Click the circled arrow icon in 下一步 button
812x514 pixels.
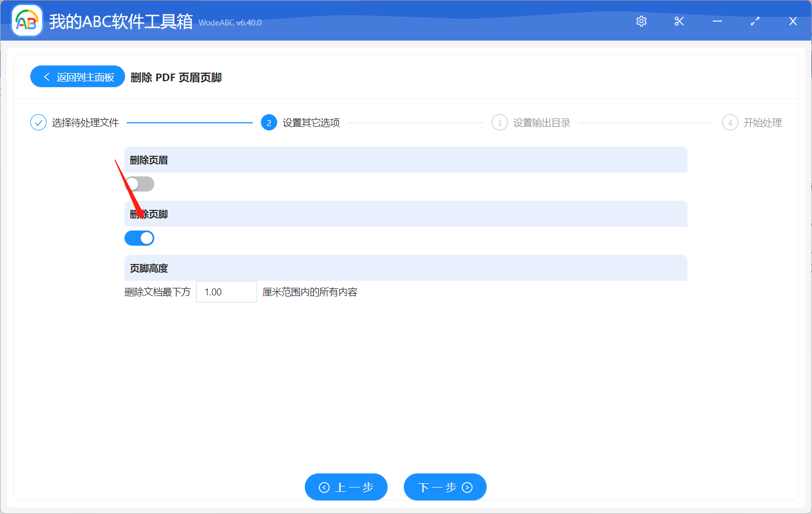pyautogui.click(x=466, y=487)
